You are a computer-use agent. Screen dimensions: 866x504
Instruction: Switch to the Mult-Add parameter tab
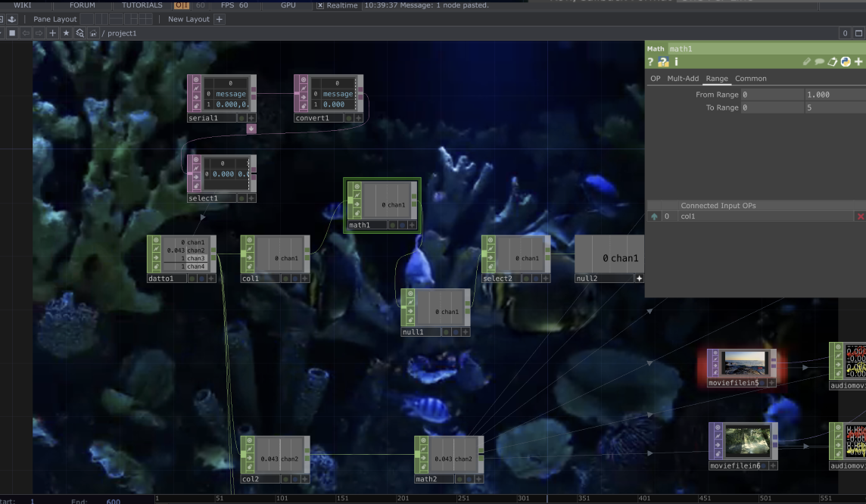pyautogui.click(x=682, y=79)
